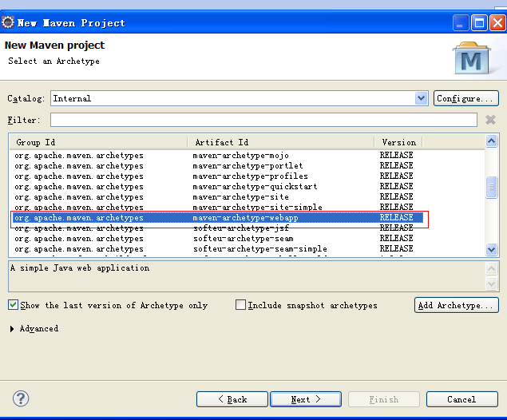This screenshot has width=507, height=420.
Task: Maximize the New Maven Project window
Action: coord(478,22)
